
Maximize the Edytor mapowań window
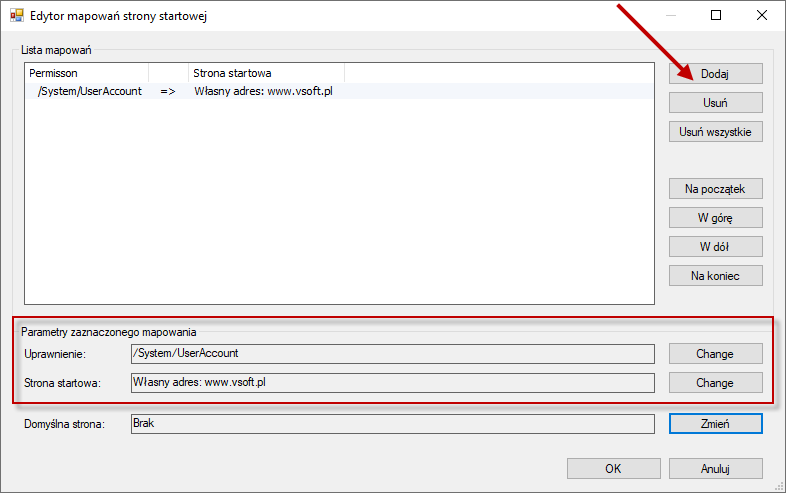pos(716,16)
